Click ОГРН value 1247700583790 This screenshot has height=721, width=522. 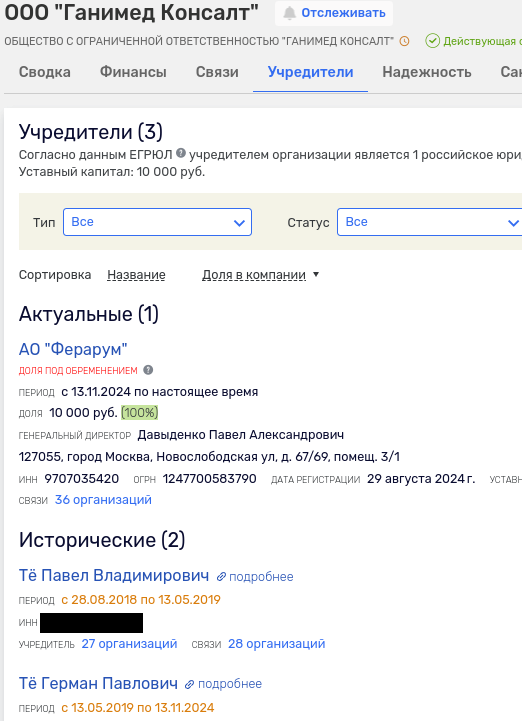point(210,479)
